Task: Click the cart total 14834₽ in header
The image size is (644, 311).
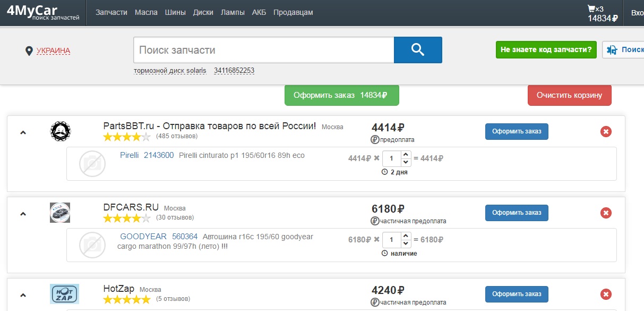Action: pyautogui.click(x=603, y=18)
